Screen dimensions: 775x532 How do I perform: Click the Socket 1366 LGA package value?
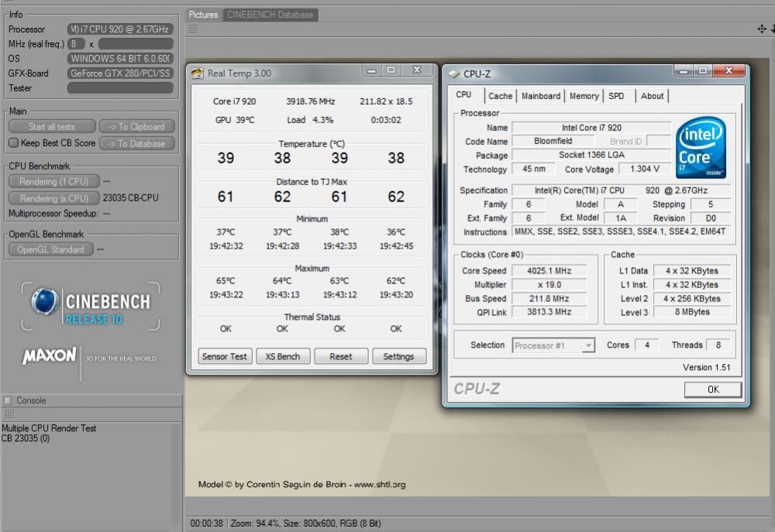(x=591, y=155)
